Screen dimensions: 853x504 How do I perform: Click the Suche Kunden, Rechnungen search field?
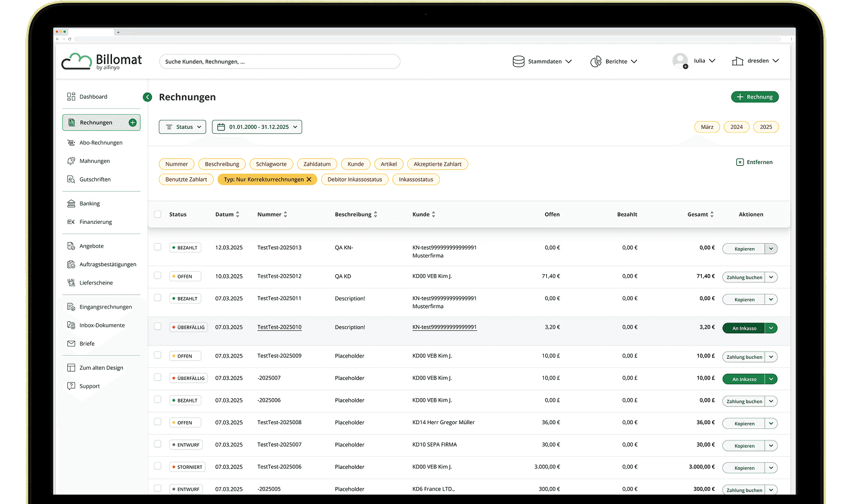pyautogui.click(x=279, y=61)
